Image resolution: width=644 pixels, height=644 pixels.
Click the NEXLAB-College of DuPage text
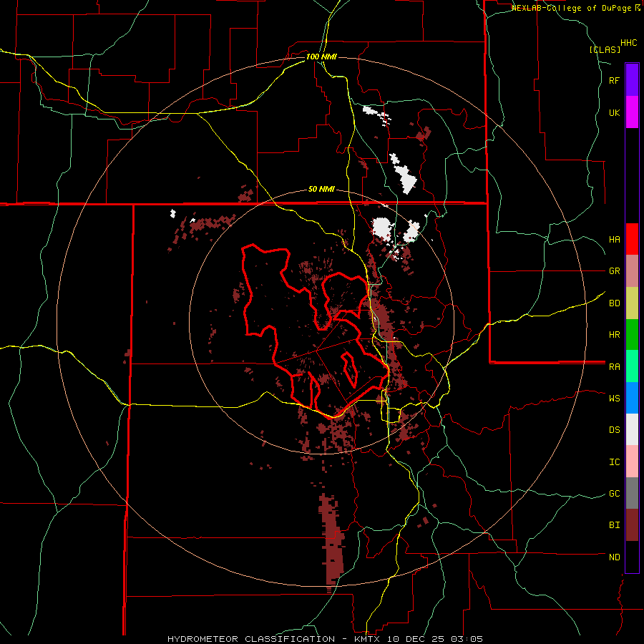click(572, 8)
